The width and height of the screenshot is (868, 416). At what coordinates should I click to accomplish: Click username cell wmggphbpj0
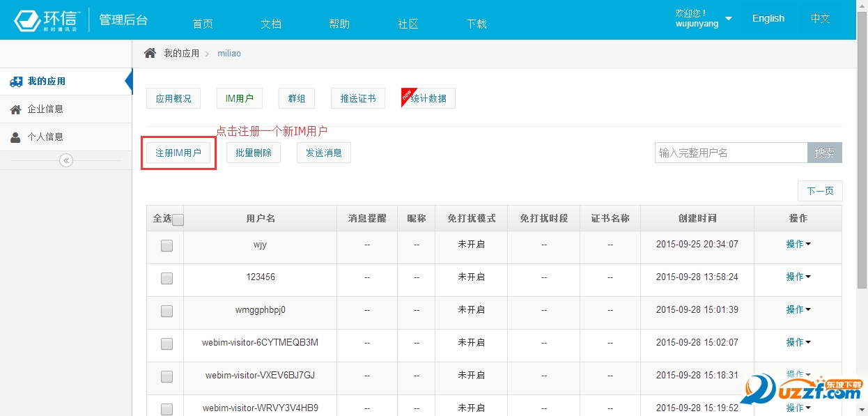pos(261,309)
